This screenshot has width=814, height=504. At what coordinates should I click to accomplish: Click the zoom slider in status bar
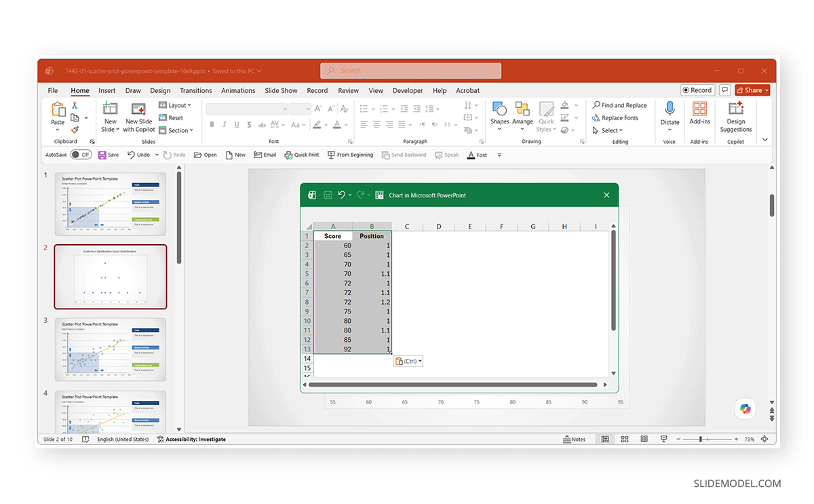point(709,439)
